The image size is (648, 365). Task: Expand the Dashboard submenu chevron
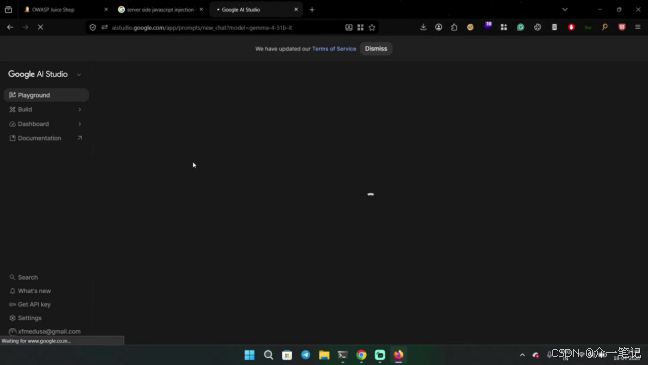coord(80,124)
